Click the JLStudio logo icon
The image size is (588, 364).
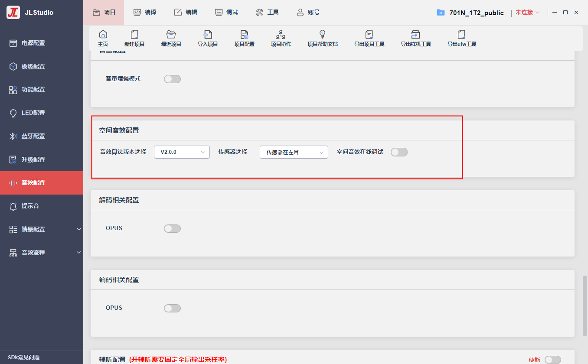coord(13,13)
